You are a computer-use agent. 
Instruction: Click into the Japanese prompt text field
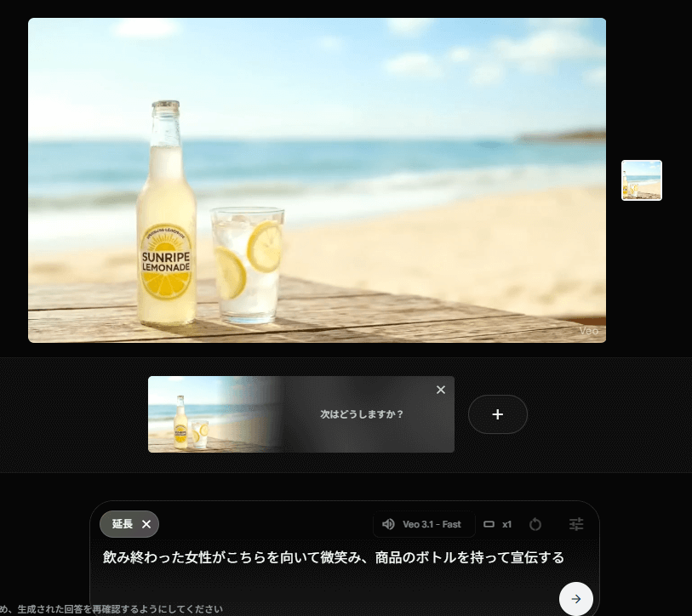[334, 557]
